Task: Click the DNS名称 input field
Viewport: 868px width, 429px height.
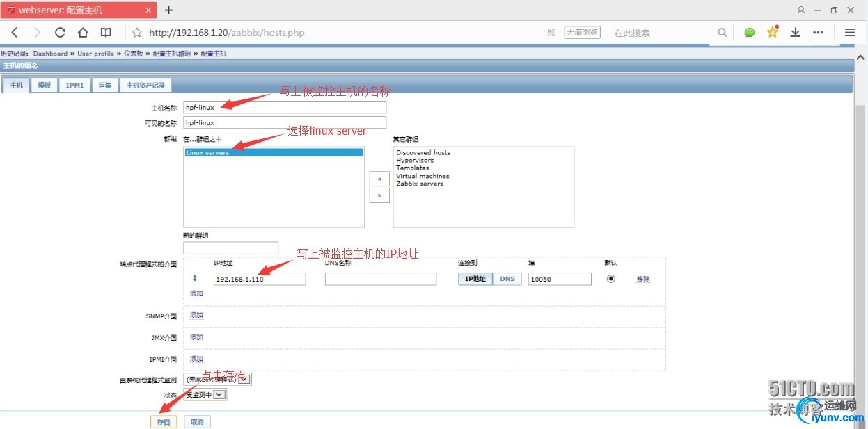Action: click(381, 279)
